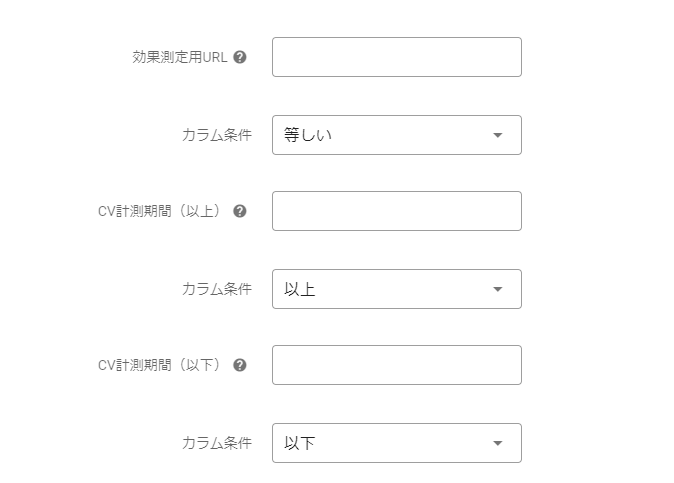
Task: Click the selected value 以下 in the combo box
Action: [300, 444]
